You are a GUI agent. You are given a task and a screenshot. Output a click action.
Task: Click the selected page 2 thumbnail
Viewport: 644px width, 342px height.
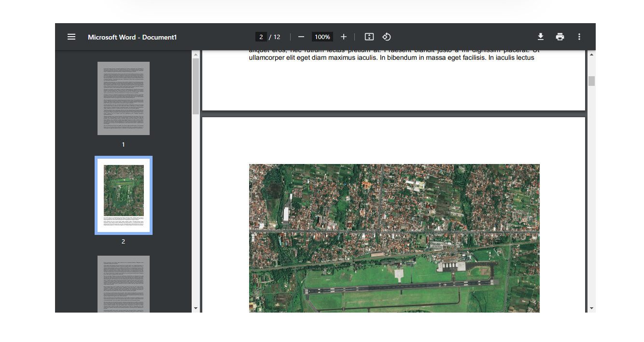pyautogui.click(x=124, y=195)
